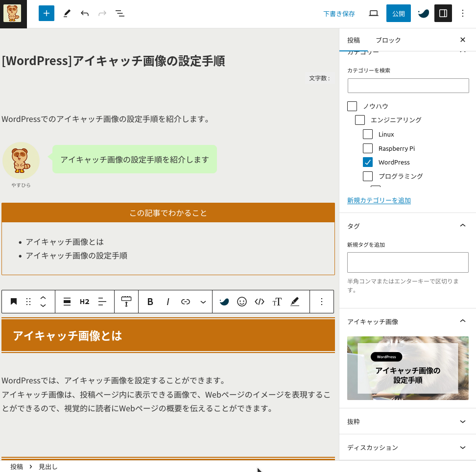The width and height of the screenshot is (476, 472).
Task: Switch to the 投稿 tab
Action: point(354,40)
